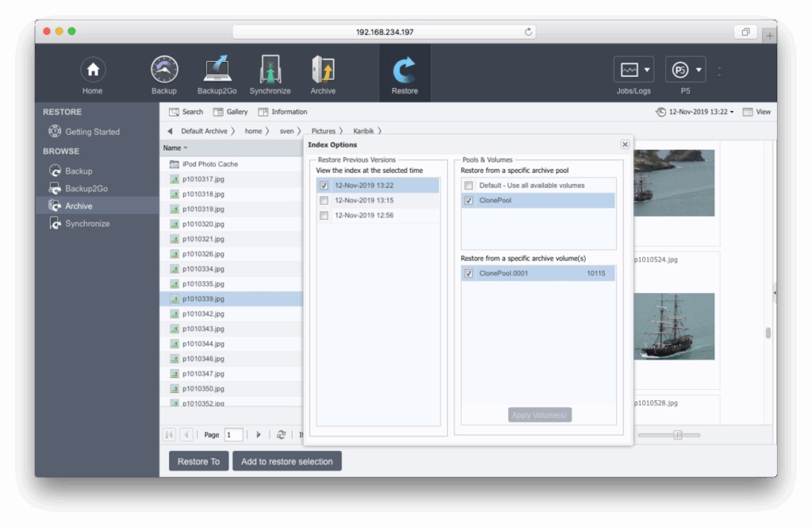Click the Synchronize module icon
Viewport: 812px width, 527px height.
click(x=270, y=71)
